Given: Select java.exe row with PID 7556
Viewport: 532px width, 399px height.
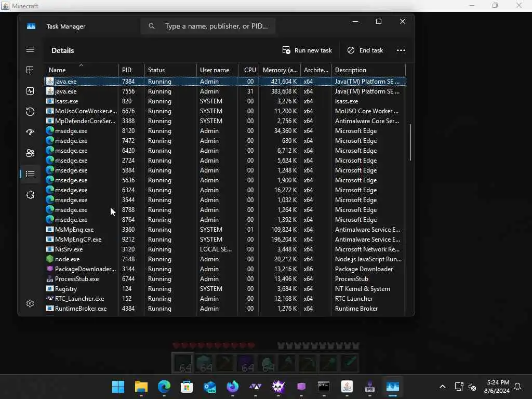Looking at the screenshot, I should (x=225, y=91).
